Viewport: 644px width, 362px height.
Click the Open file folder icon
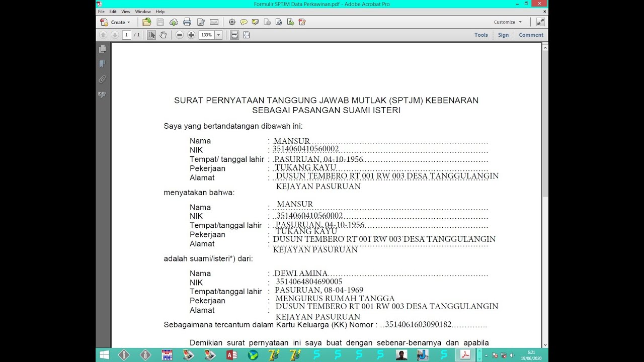coord(146,22)
